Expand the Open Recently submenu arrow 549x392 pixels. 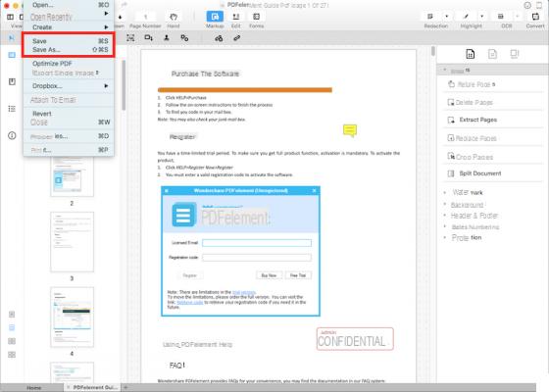click(106, 14)
